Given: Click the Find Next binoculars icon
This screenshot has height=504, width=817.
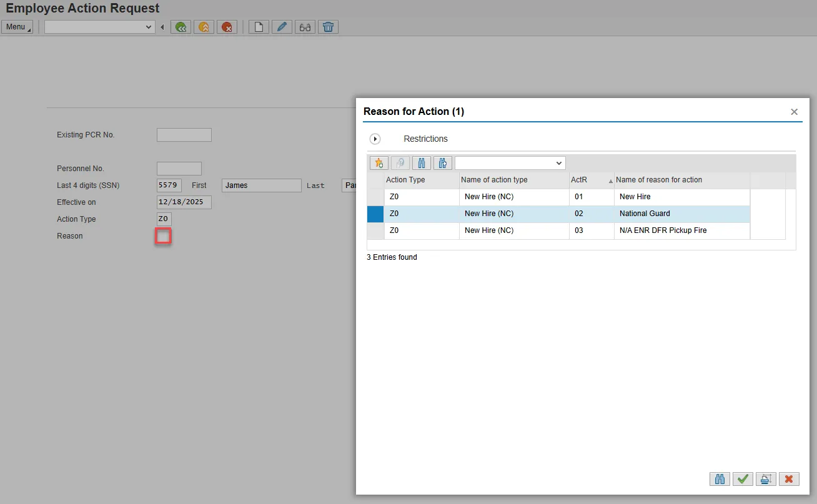Looking at the screenshot, I should [442, 163].
